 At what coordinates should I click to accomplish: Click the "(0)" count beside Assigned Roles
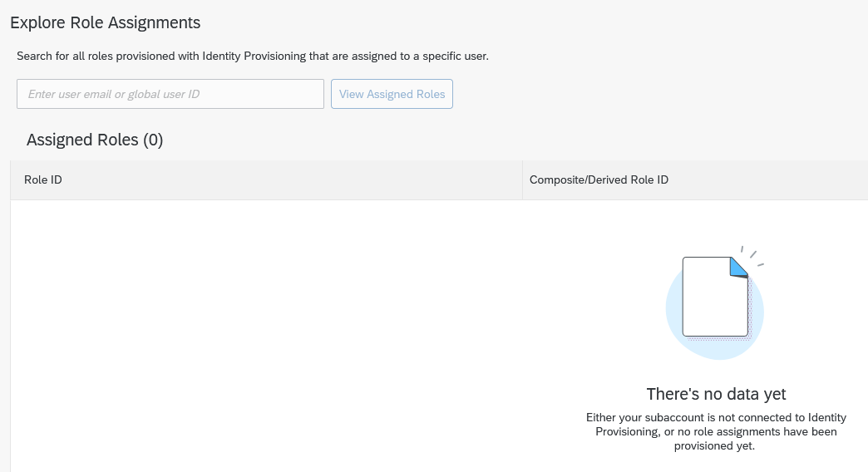click(153, 140)
